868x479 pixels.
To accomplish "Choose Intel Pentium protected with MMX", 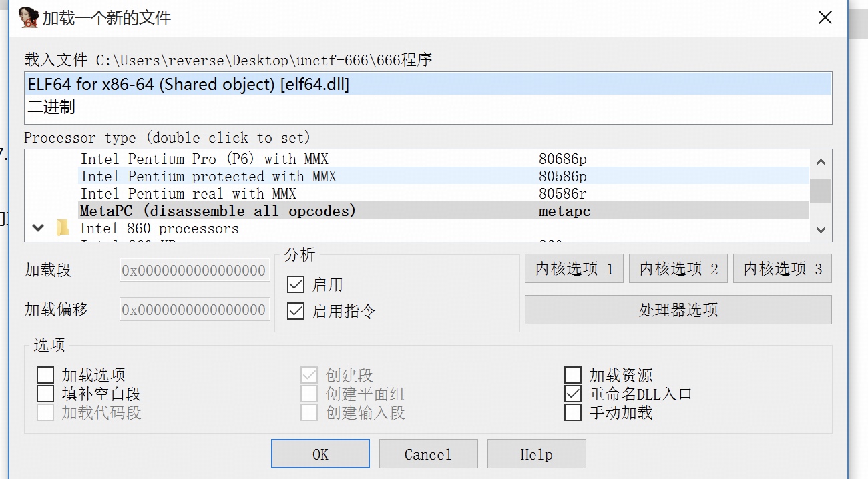I will [x=208, y=177].
